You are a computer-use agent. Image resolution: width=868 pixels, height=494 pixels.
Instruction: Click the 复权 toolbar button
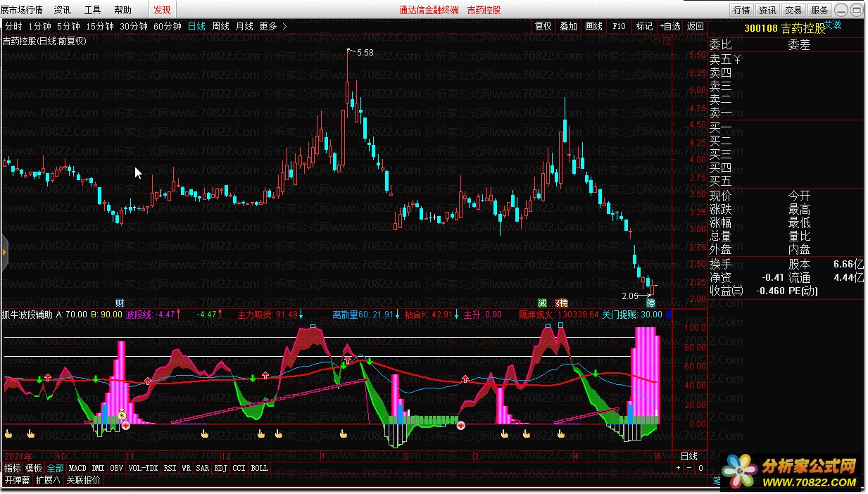543,26
